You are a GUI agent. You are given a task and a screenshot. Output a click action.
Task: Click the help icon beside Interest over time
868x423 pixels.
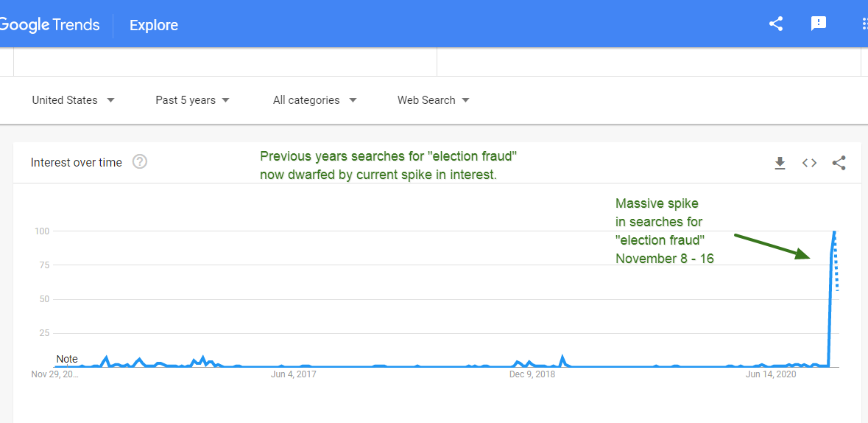(140, 162)
